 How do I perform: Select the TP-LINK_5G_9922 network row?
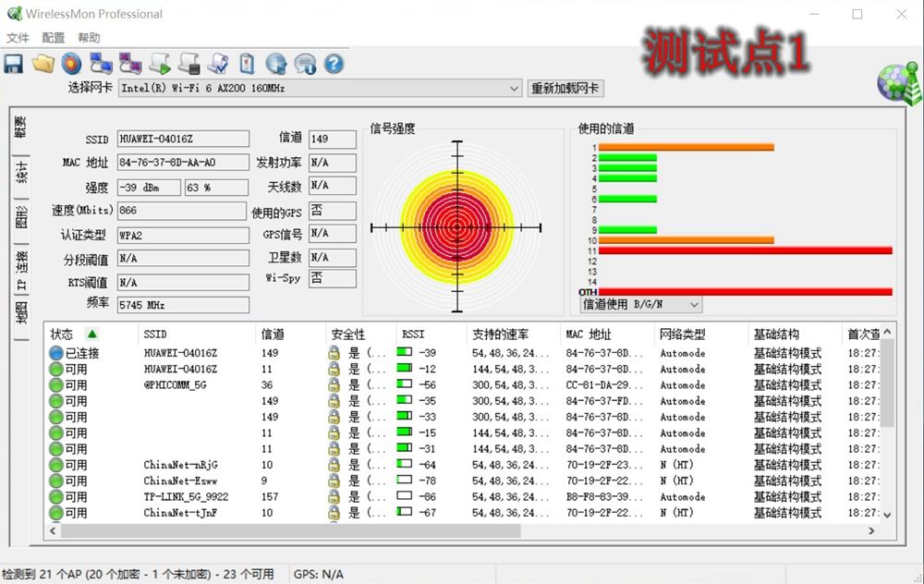point(463,496)
